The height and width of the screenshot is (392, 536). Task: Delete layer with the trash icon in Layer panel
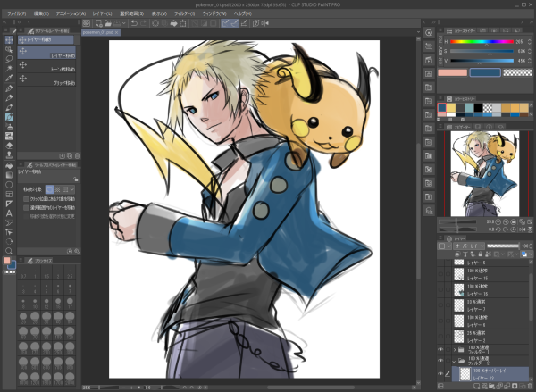pyautogui.click(x=530, y=387)
